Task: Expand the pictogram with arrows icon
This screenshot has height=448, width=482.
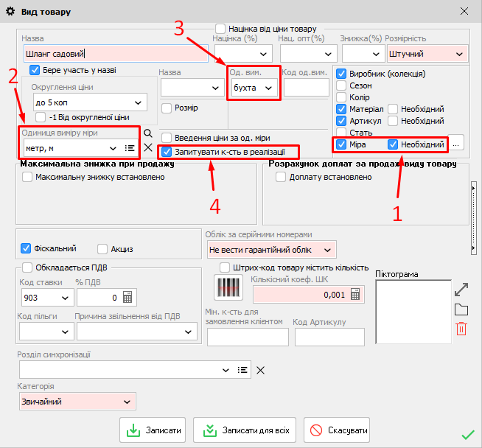Action: coord(461,290)
